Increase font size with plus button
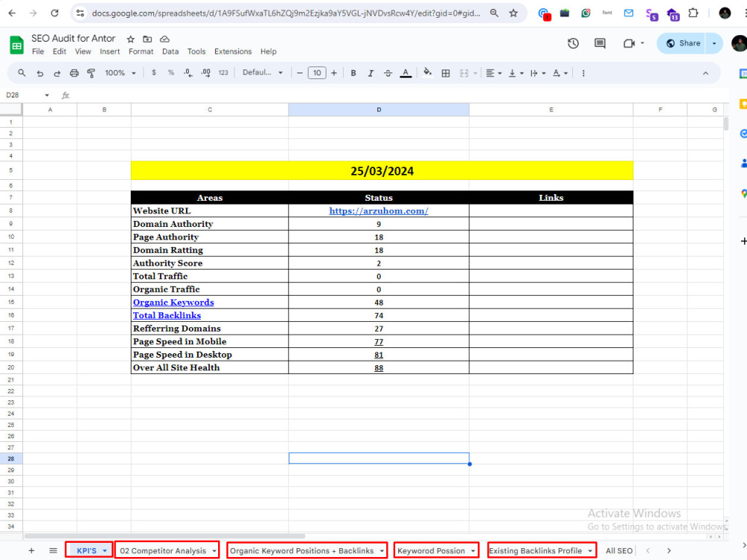Screen dimensions: 747x560 click(334, 73)
